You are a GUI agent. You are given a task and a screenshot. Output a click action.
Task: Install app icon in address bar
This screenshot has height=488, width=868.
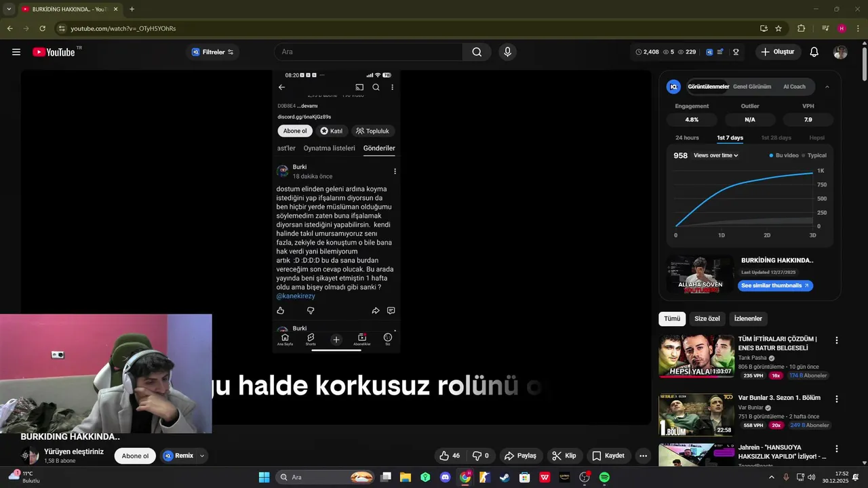click(764, 28)
